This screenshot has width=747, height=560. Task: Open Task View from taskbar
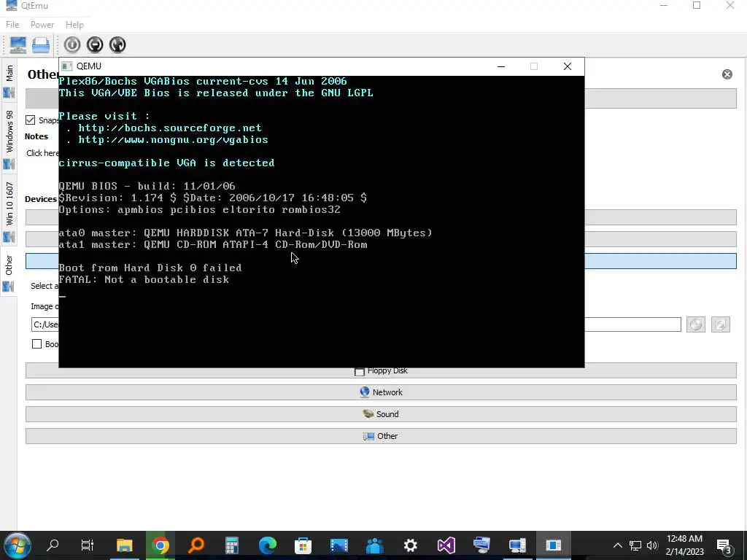(x=88, y=545)
